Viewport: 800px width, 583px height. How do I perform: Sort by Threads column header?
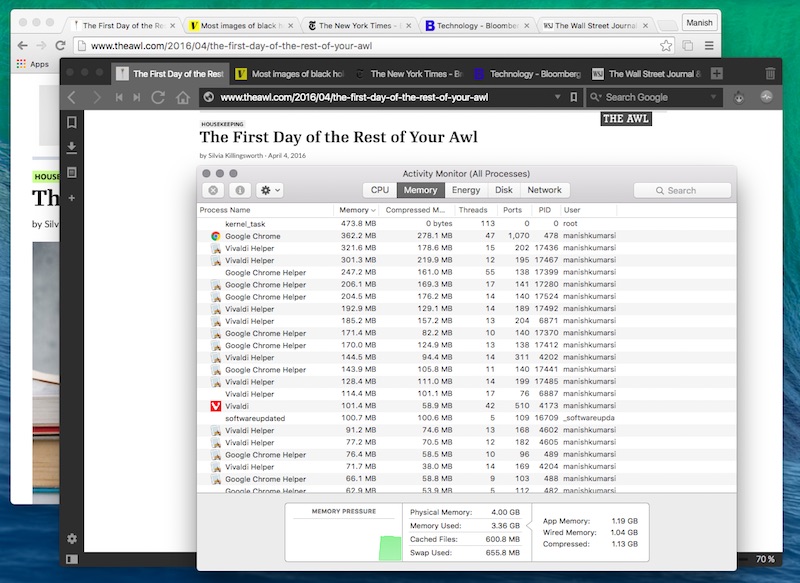pos(476,210)
